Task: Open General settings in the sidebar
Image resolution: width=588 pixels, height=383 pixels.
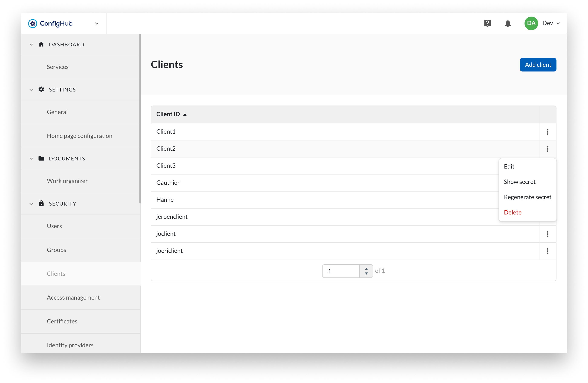Action: coord(81,112)
